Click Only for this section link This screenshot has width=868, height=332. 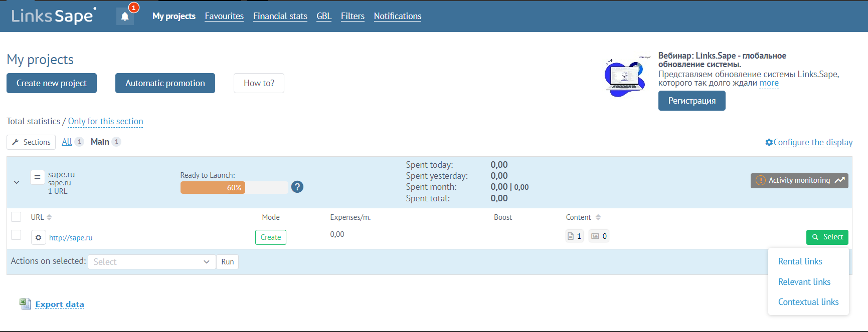tap(105, 121)
